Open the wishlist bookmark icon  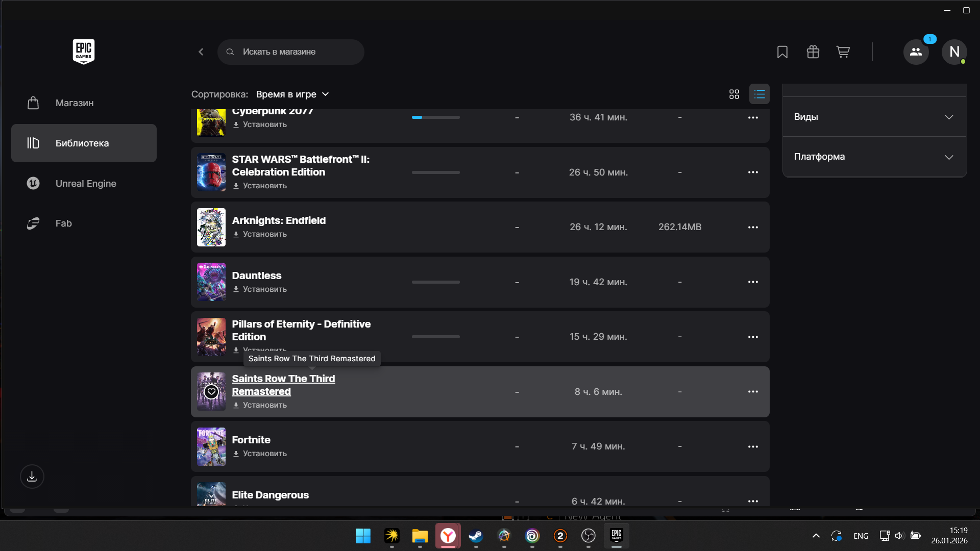point(782,52)
